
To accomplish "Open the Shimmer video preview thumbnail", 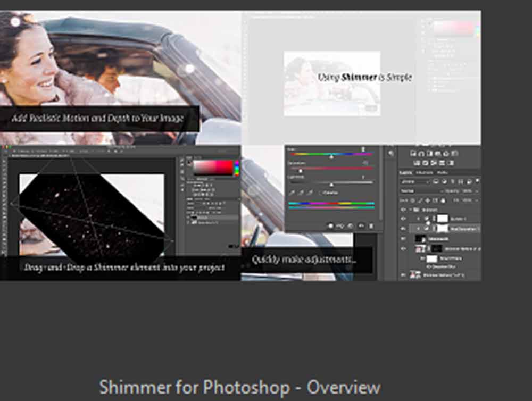I will tap(240, 145).
